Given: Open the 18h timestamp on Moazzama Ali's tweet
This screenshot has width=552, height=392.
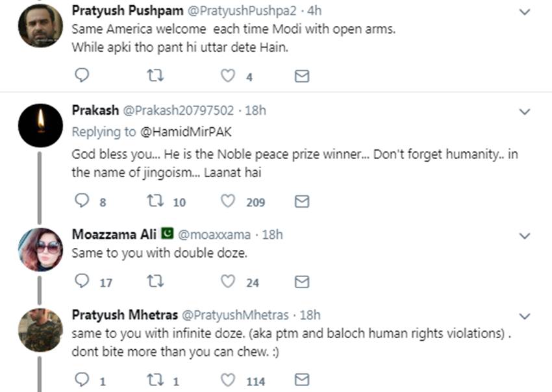Looking at the screenshot, I should [x=272, y=234].
